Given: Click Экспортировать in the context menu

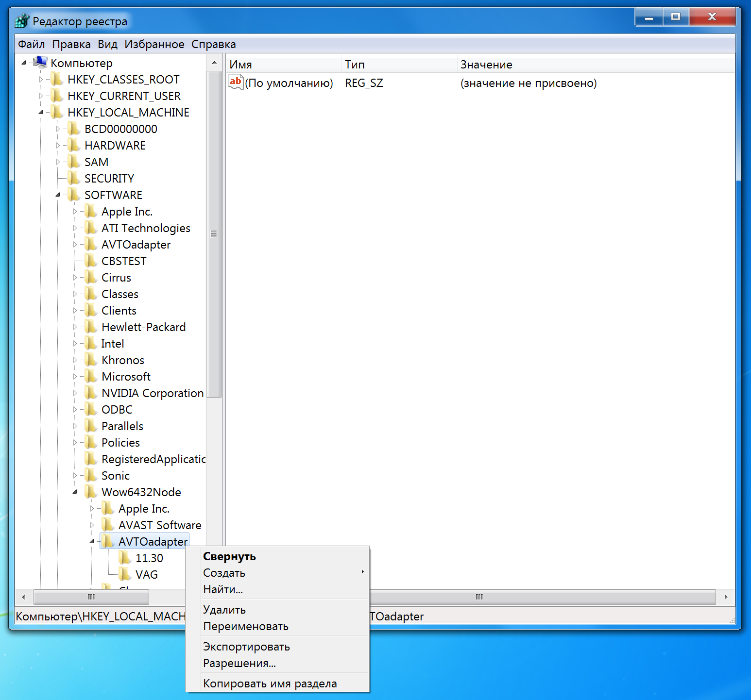Looking at the screenshot, I should 246,646.
